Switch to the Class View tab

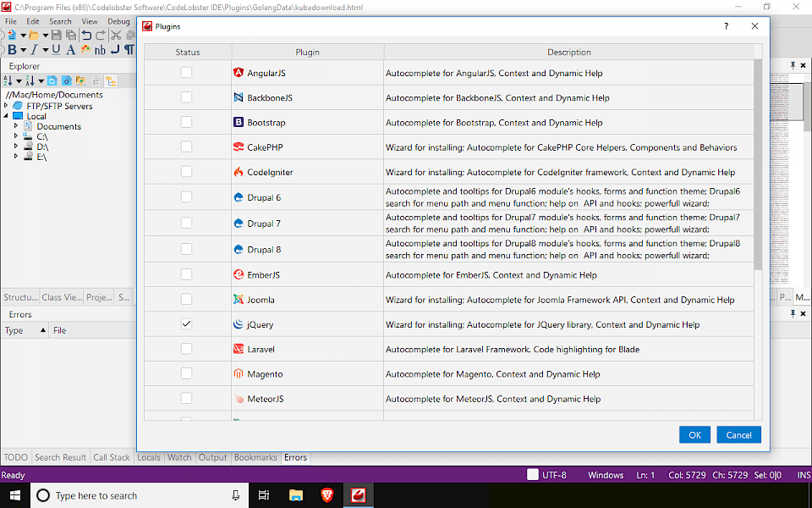tap(62, 297)
